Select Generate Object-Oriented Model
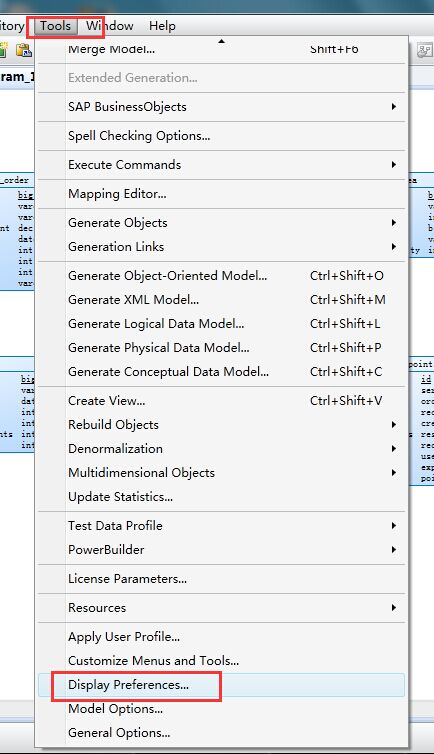 click(x=221, y=276)
